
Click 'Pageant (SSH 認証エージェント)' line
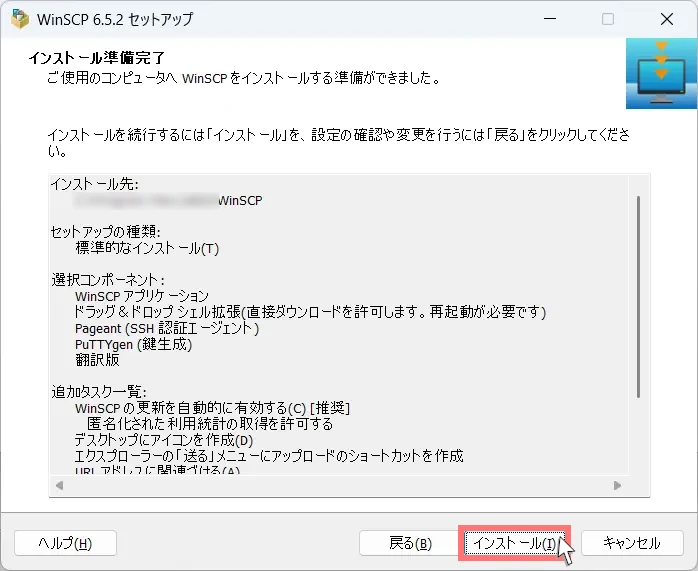click(167, 328)
